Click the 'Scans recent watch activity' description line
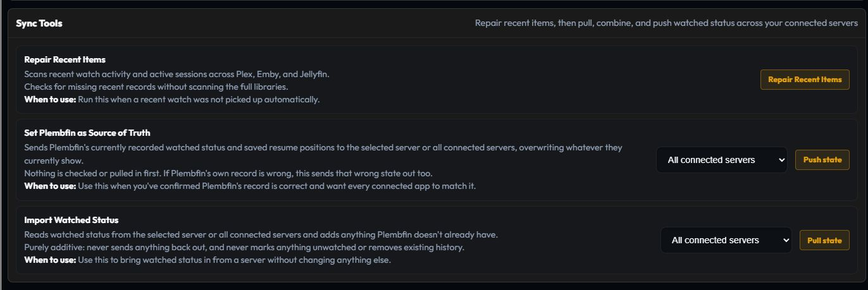 [177, 74]
